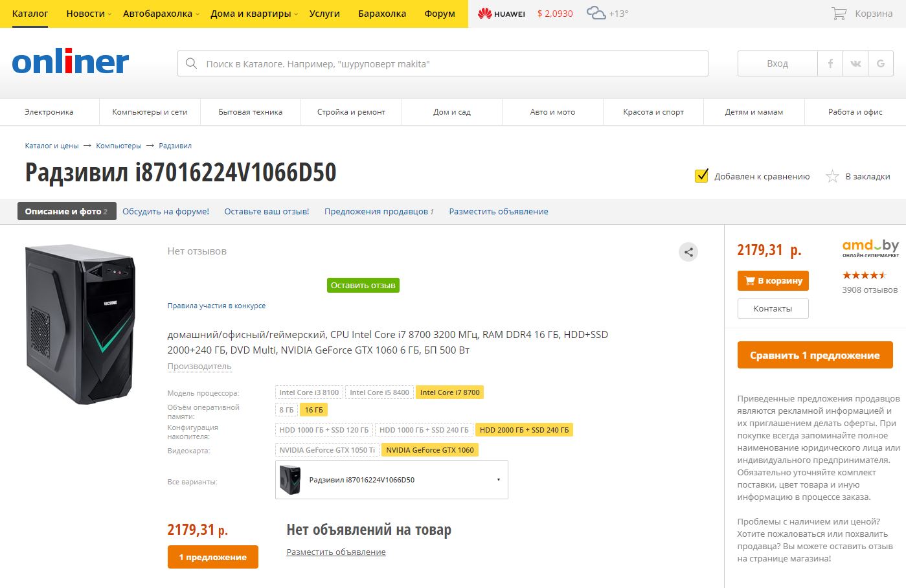906x588 pixels.
Task: Open Компьютеры breadcrumb link
Action: tap(119, 146)
